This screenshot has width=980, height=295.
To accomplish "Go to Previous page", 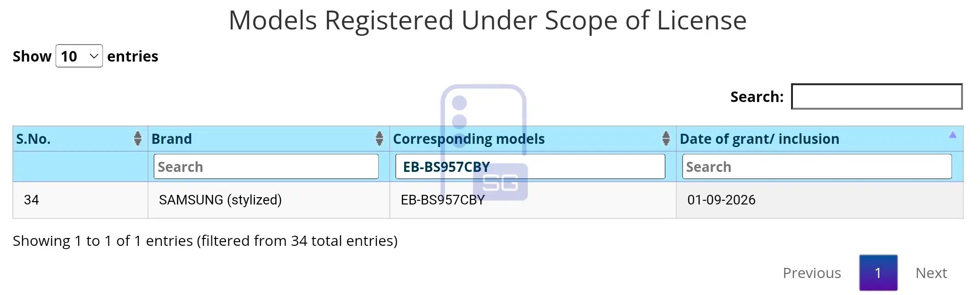I will (x=812, y=273).
